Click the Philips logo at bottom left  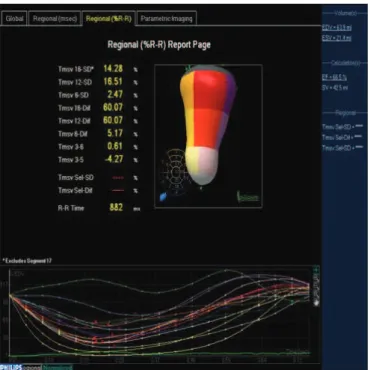(x=11, y=367)
